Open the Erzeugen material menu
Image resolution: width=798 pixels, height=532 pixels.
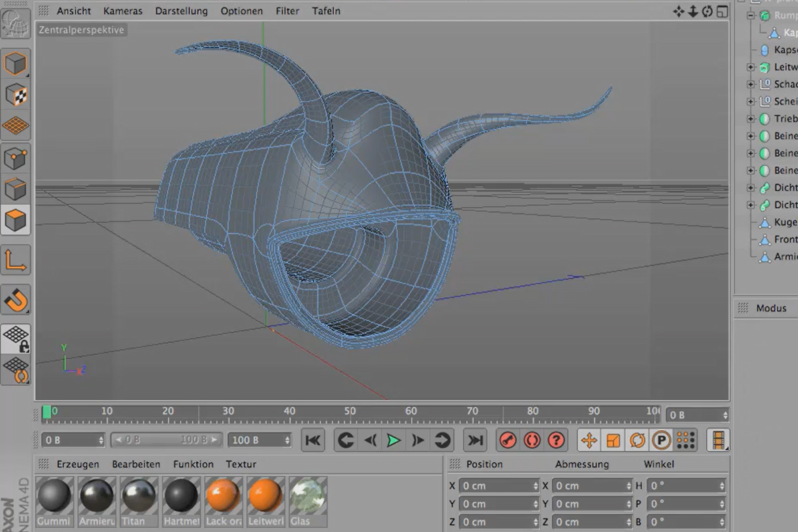[78, 464]
